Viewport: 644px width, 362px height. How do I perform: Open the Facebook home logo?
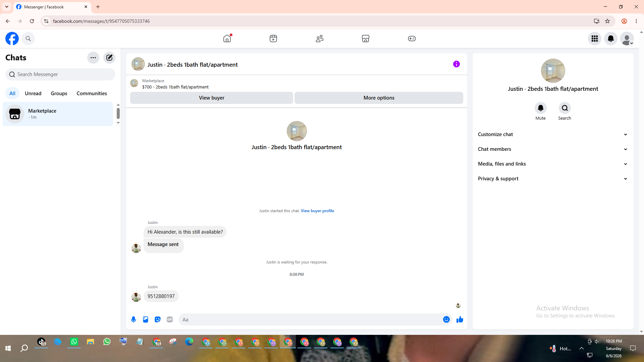(x=12, y=39)
